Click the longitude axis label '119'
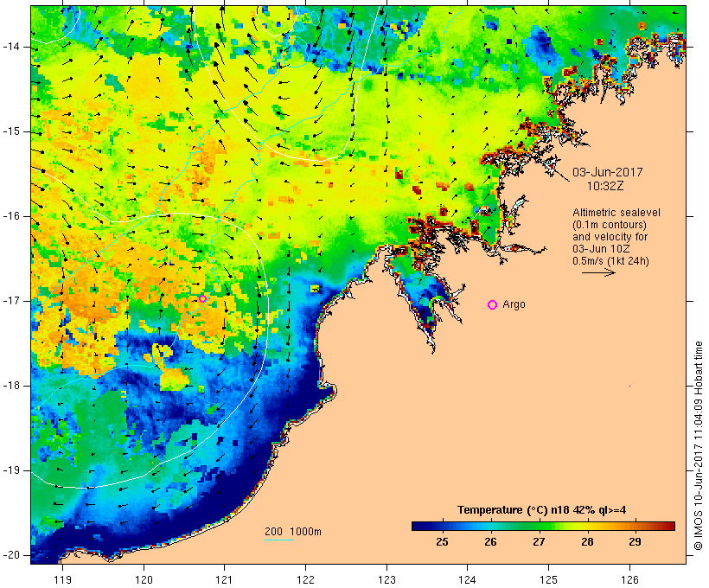Screen dimensions: 709x588 pos(63,580)
